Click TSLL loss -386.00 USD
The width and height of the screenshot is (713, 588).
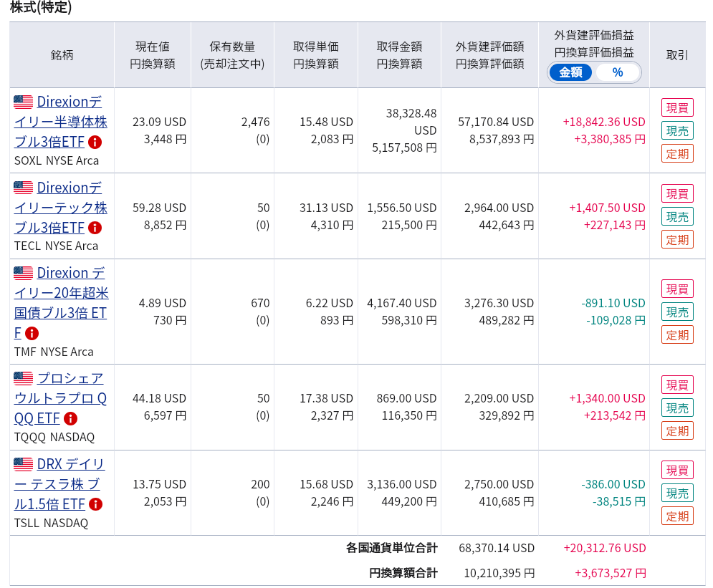point(613,484)
